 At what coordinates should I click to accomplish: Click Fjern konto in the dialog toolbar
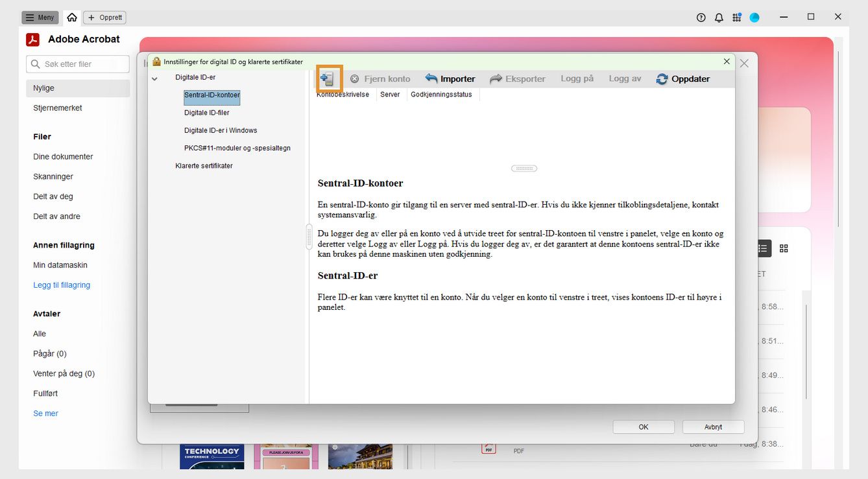(380, 79)
